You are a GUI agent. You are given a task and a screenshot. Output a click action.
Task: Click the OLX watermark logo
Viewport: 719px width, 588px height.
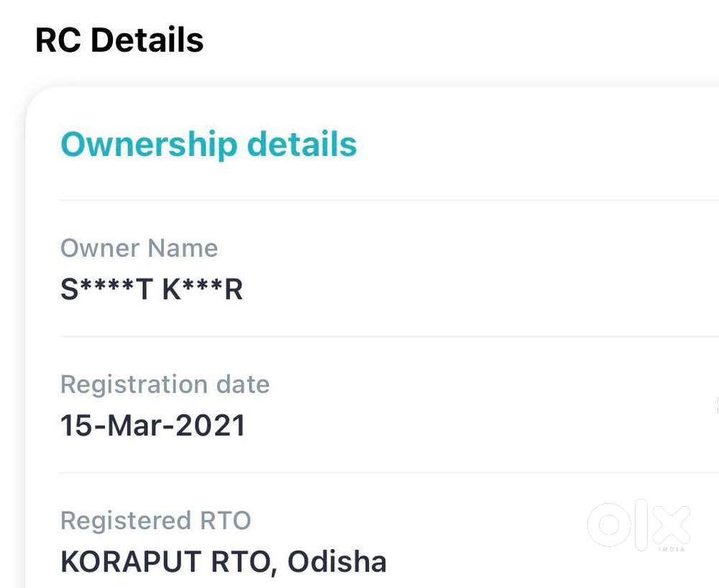(x=638, y=525)
